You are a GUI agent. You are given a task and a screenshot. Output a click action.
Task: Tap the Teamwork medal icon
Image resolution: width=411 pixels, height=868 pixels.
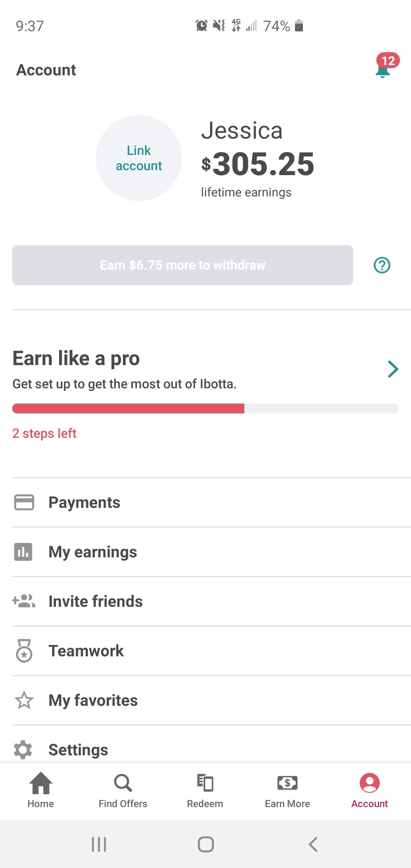pos(24,651)
